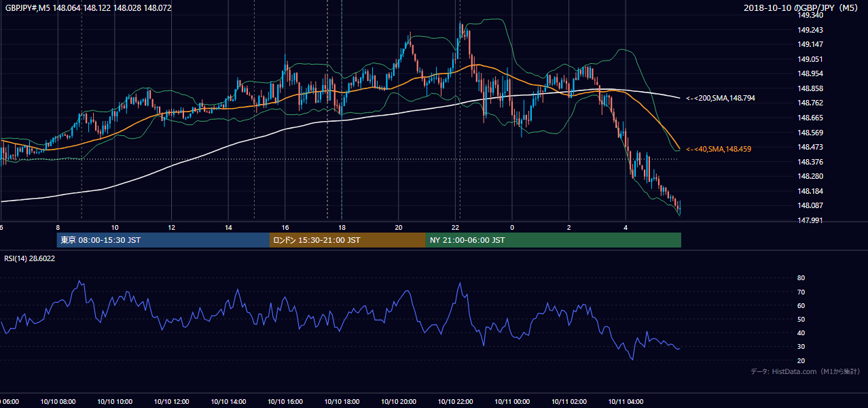Click the 10/10 12:00 time axis label
868x408 pixels.
[x=171, y=402]
